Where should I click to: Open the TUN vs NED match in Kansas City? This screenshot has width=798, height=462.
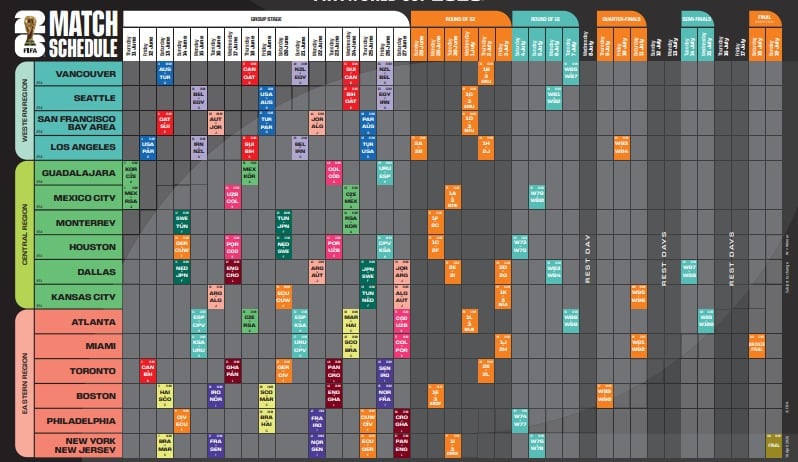tap(368, 297)
